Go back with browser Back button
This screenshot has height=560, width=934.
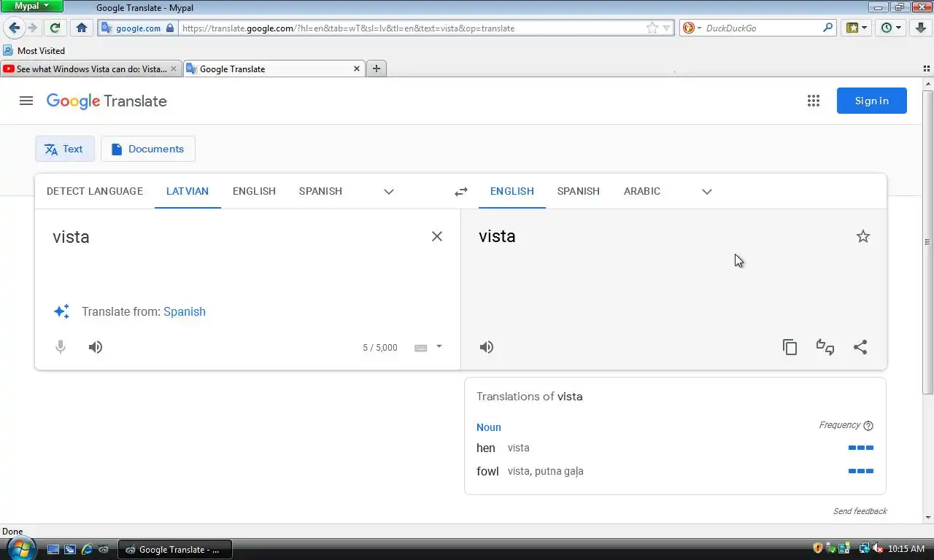point(14,28)
